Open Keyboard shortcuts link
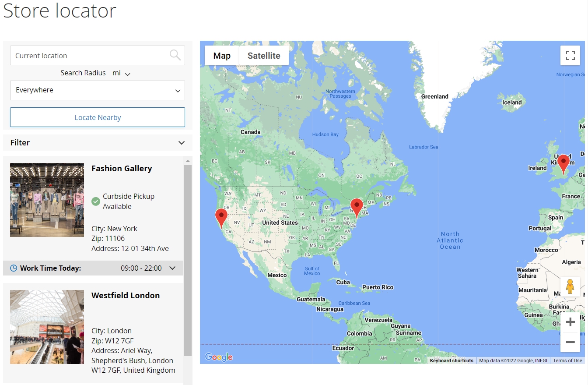The image size is (588, 385). point(451,360)
